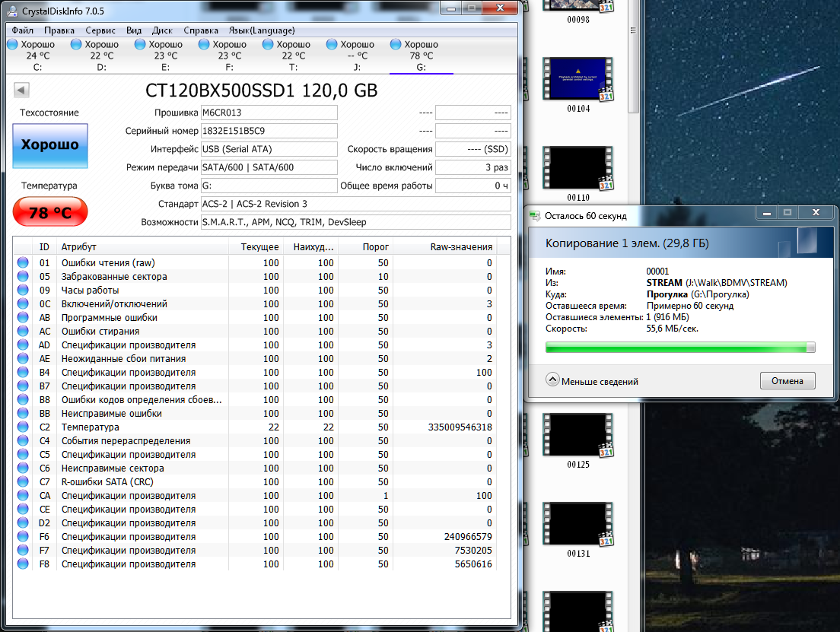Click the Атрибут column header
840x632 pixels.
(x=142, y=247)
